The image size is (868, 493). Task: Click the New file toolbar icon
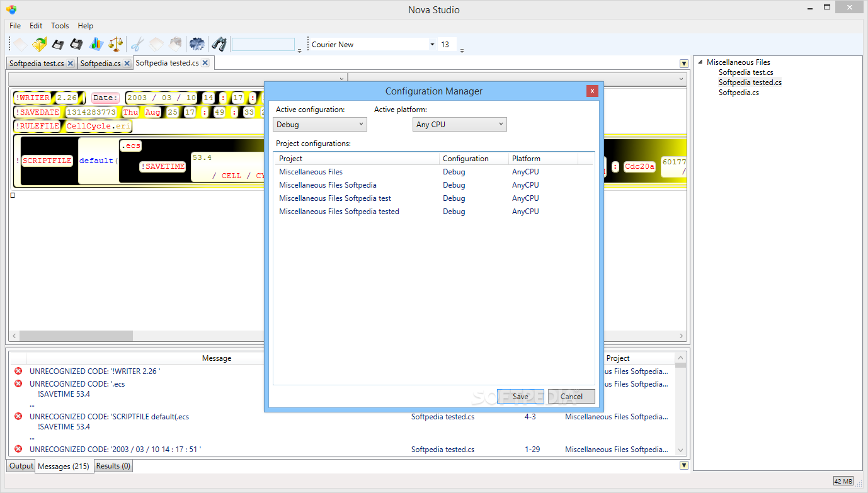tap(21, 44)
